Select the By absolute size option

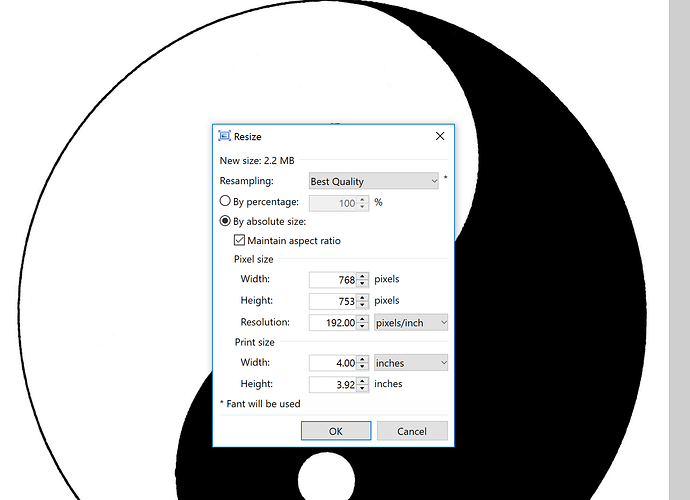tap(225, 221)
